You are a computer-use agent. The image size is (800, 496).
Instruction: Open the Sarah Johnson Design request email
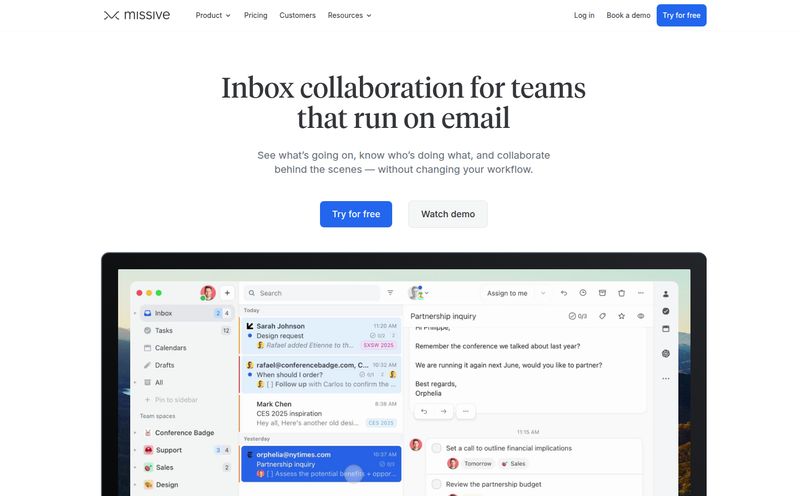[x=320, y=336]
